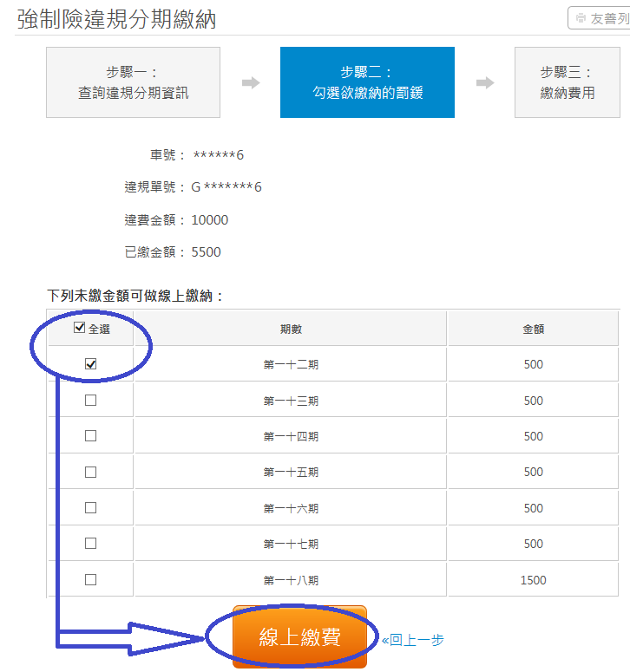Check the 第一十八期 installment checkbox
Screen dimensions: 630x672
point(90,580)
